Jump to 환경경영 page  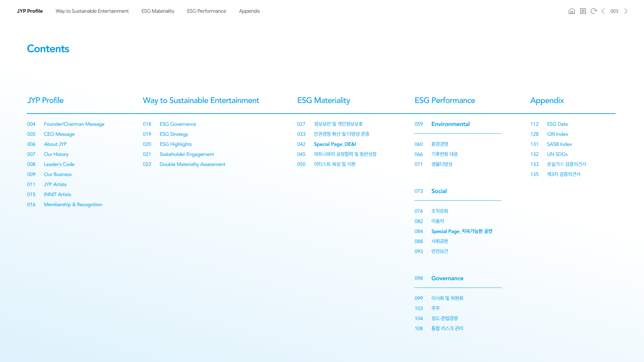coord(440,144)
